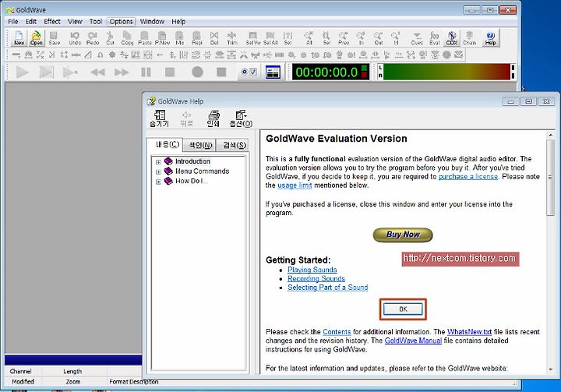The height and width of the screenshot is (392, 561).
Task: Click the CDX CD reader icon
Action: click(452, 37)
